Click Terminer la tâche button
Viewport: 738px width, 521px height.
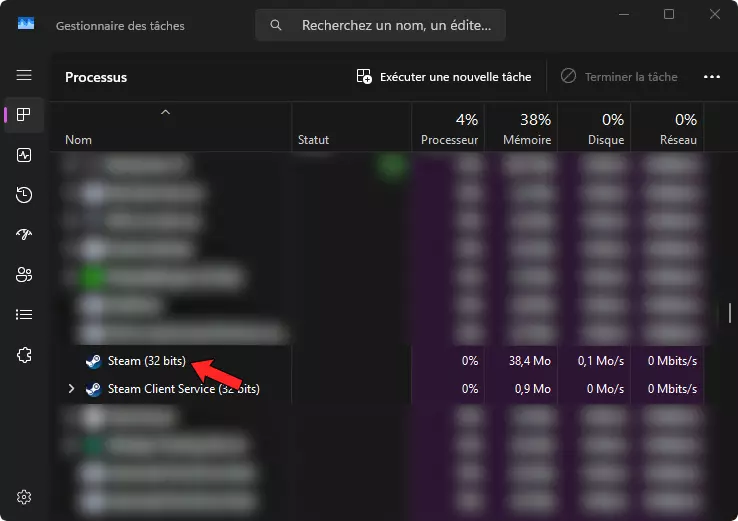click(619, 77)
